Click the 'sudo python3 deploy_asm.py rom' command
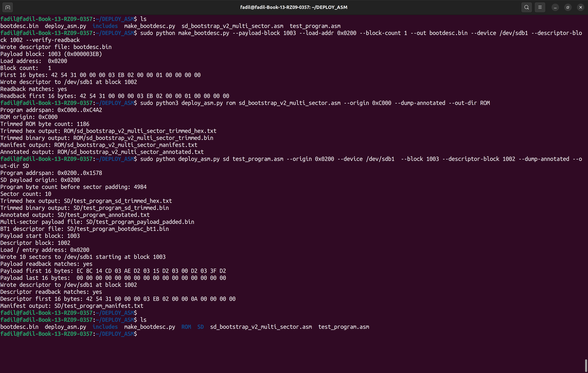The width and height of the screenshot is (588, 373). (x=315, y=103)
